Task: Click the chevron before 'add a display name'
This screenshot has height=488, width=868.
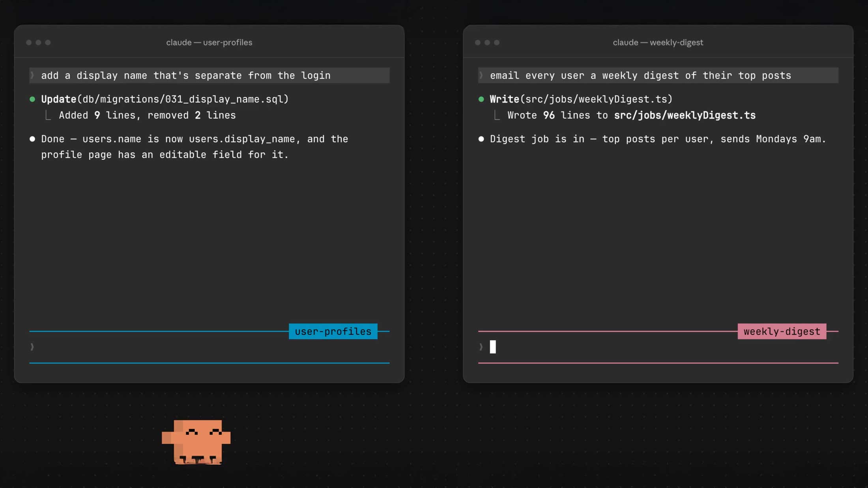Action: click(x=32, y=75)
